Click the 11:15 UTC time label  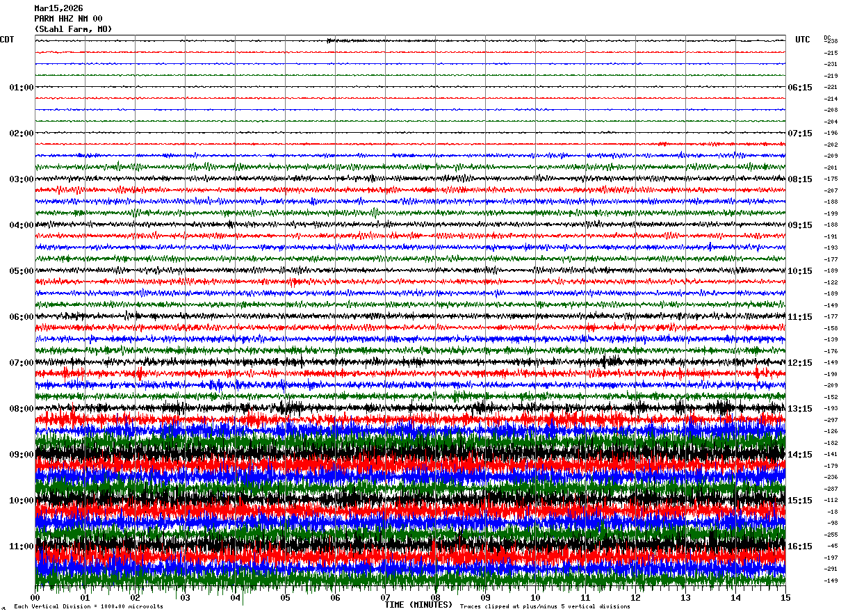[x=800, y=317]
